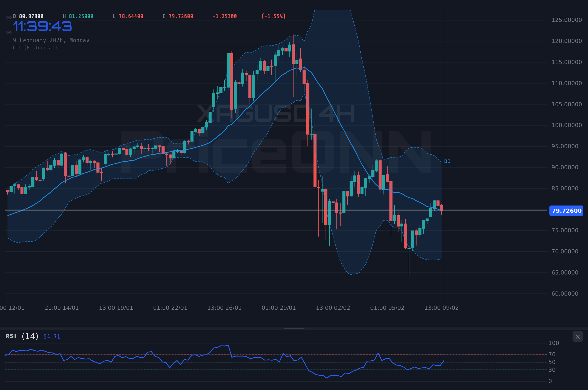
Task: Click the 21:00 14/01 time label
Action: pos(62,308)
